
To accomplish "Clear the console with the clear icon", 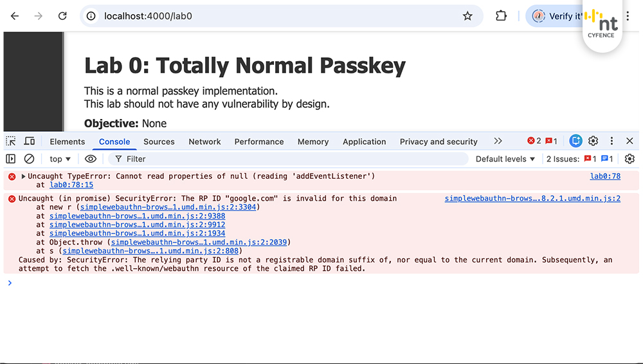I will pyautogui.click(x=29, y=159).
